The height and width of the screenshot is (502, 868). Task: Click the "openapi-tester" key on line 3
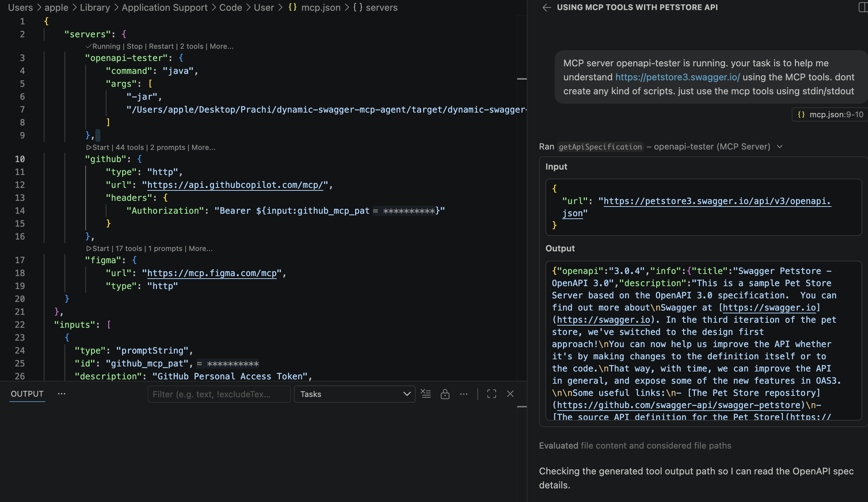[127, 58]
